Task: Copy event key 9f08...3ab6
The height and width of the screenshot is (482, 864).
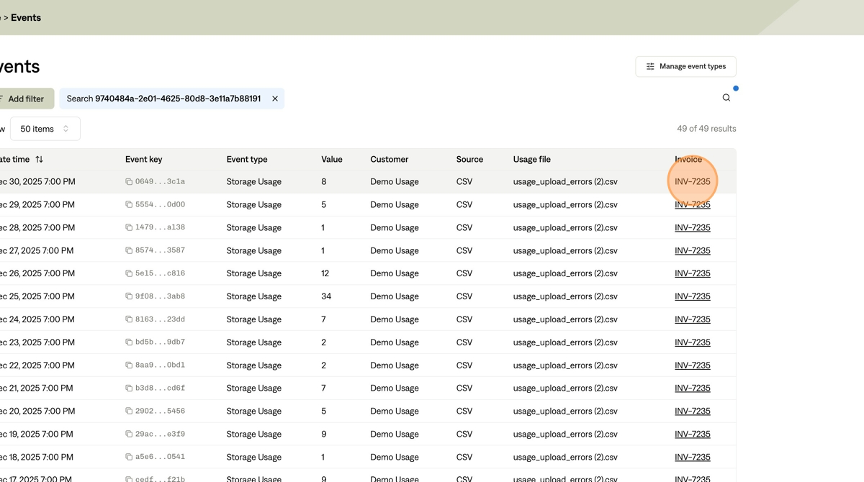Action: pyautogui.click(x=129, y=297)
